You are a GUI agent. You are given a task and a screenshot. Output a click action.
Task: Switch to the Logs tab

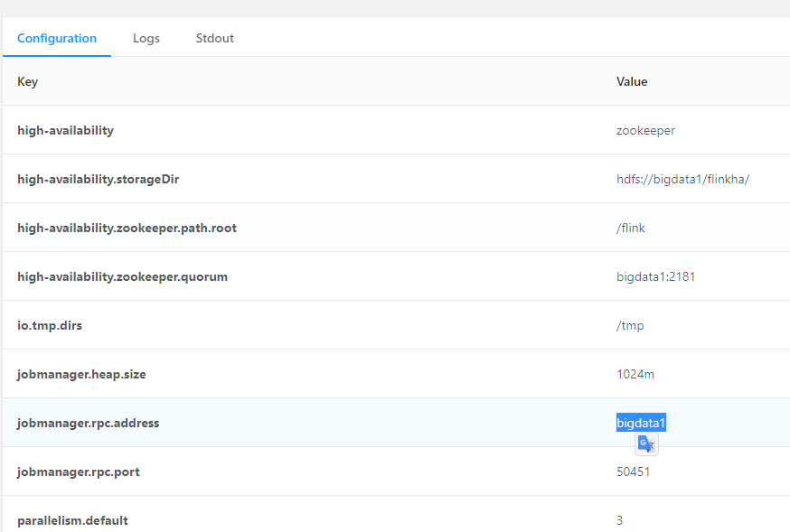coord(146,38)
